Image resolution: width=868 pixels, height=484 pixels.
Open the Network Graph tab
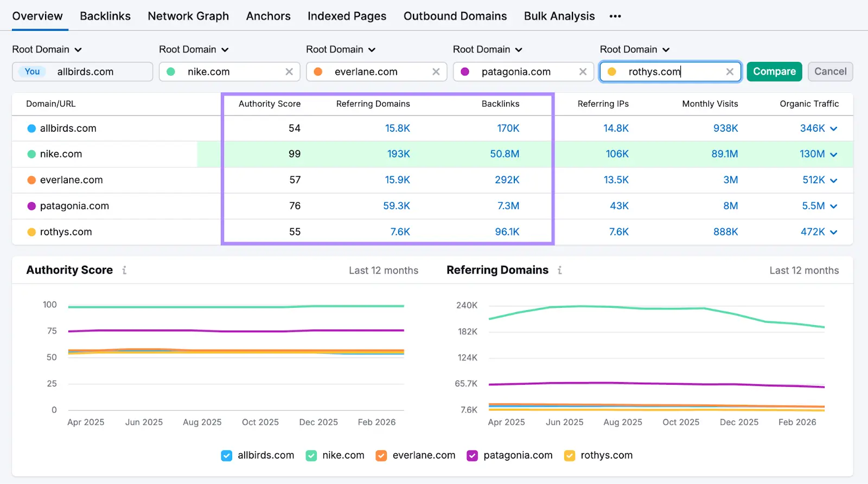[188, 16]
